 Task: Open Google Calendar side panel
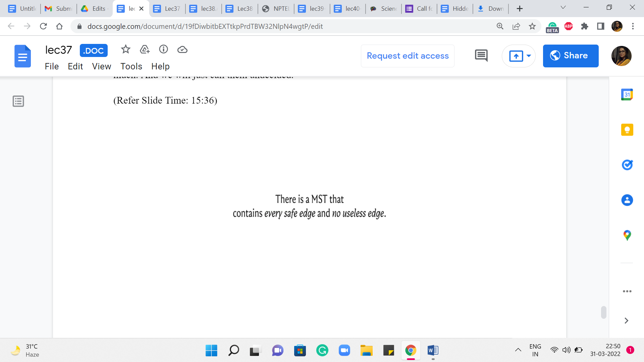point(627,95)
